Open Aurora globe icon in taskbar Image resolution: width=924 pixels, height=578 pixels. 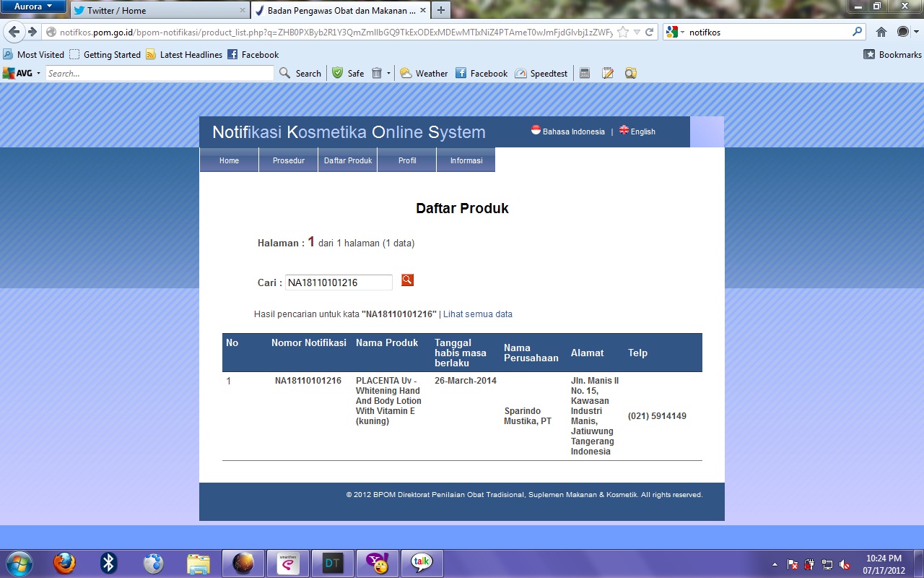point(243,563)
